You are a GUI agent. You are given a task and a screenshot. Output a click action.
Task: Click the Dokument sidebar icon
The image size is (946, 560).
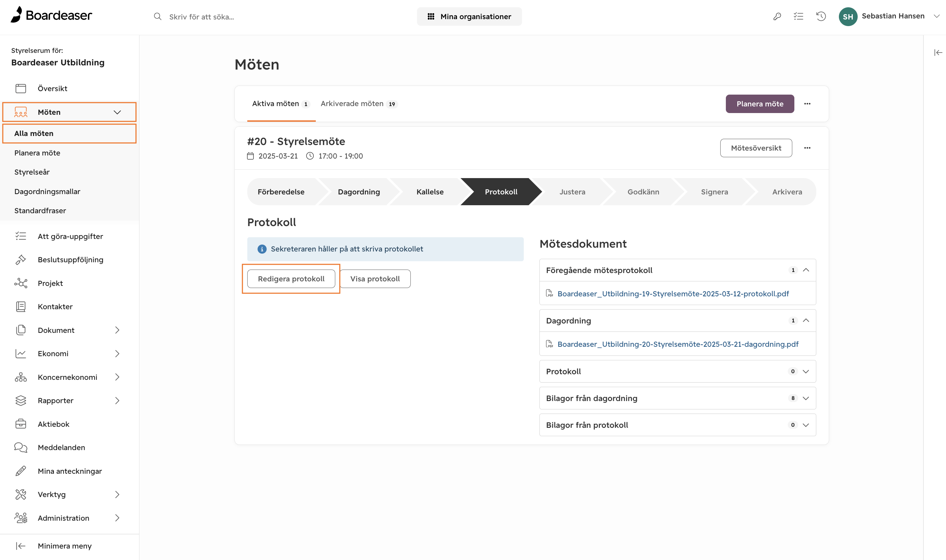click(21, 330)
